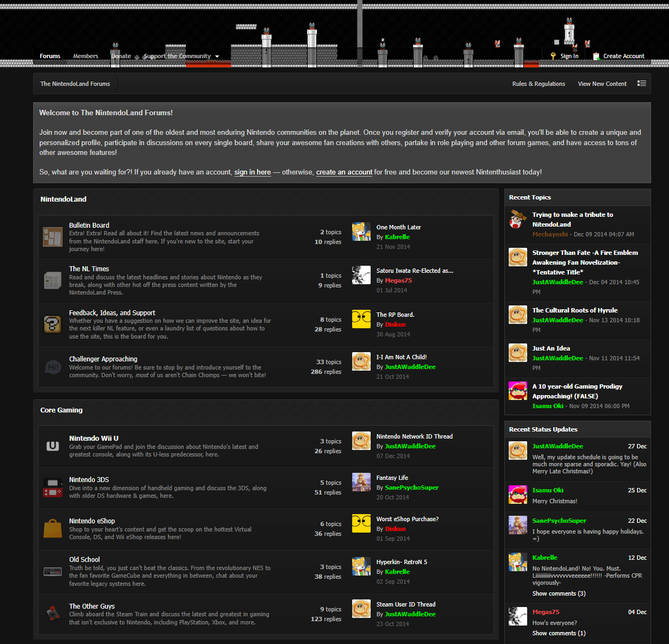This screenshot has height=644, width=669.
Task: Open Kabrelle's avatar in One Month Later row
Action: tap(361, 232)
